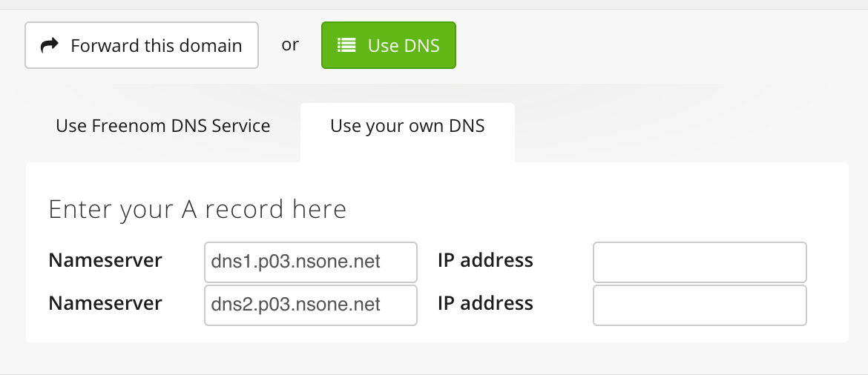
Task: Click the forward arrow icon
Action: pyautogui.click(x=50, y=44)
